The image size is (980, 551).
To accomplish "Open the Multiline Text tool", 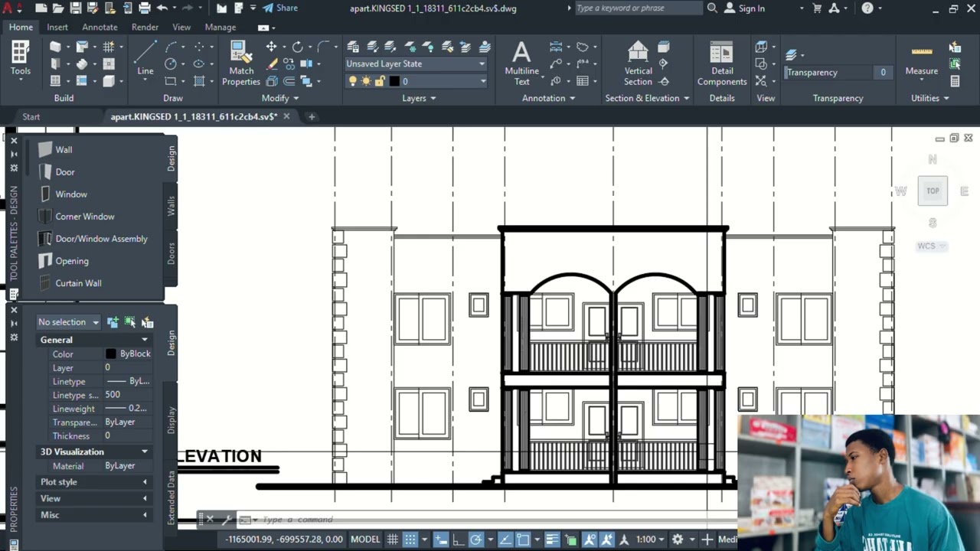I will tap(521, 63).
